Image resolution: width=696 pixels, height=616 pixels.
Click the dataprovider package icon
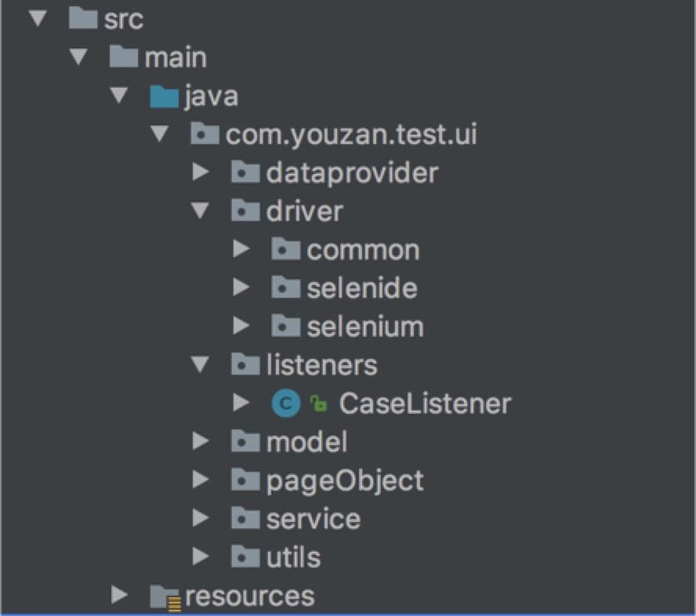pos(245,172)
